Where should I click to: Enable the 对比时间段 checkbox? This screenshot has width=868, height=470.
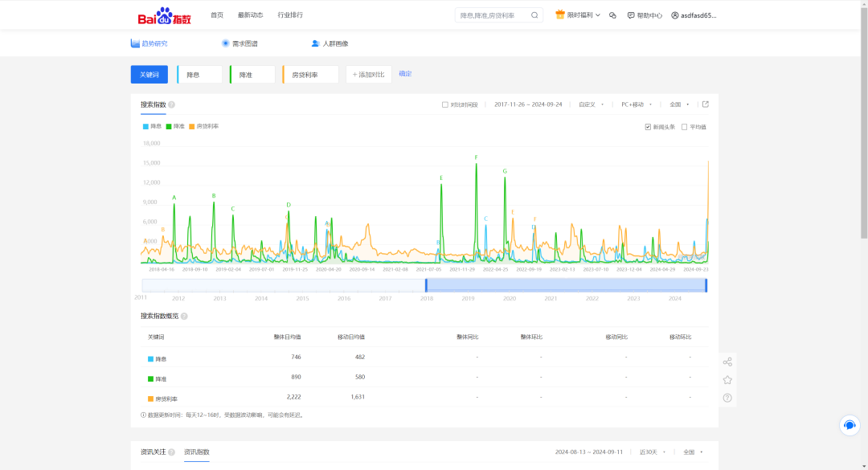coord(445,104)
